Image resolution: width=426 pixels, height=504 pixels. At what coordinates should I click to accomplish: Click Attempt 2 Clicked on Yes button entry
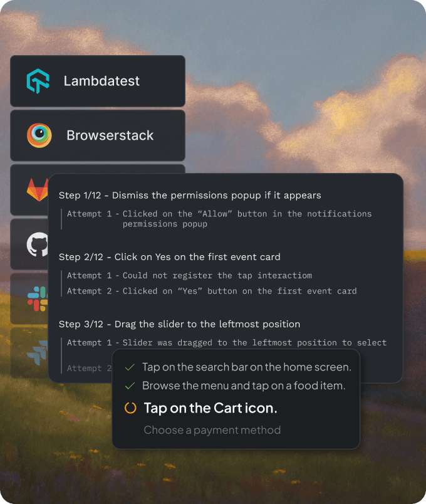pyautogui.click(x=212, y=291)
